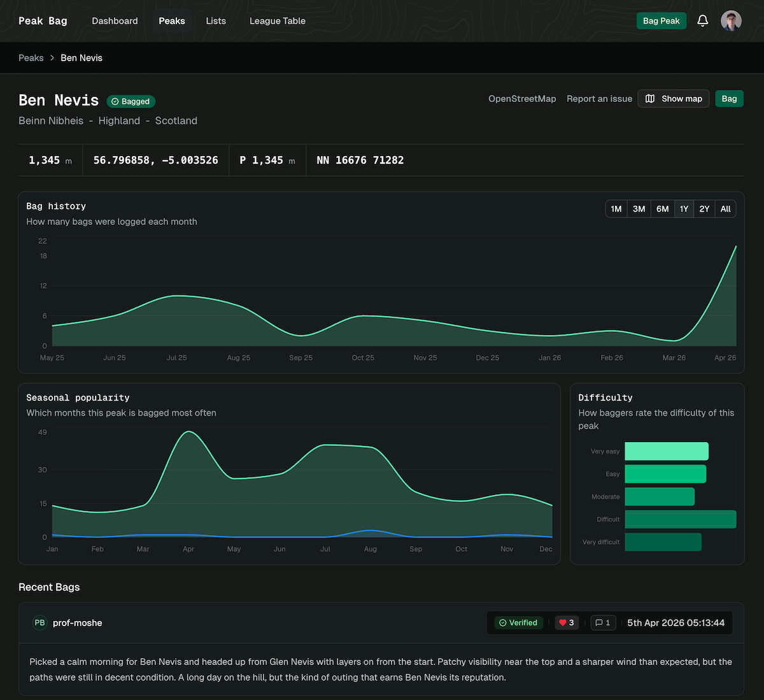Select the 1M range for Bag history
This screenshot has width=764, height=700.
coord(616,209)
